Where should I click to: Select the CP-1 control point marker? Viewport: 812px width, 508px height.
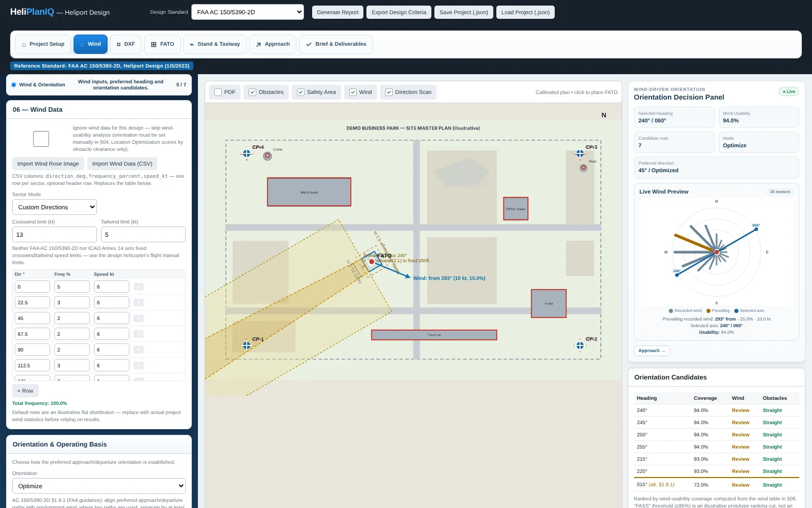tap(247, 345)
